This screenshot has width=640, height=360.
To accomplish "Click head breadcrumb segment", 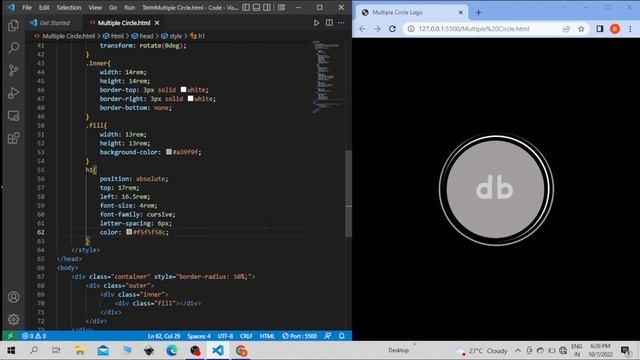I will tap(142, 36).
